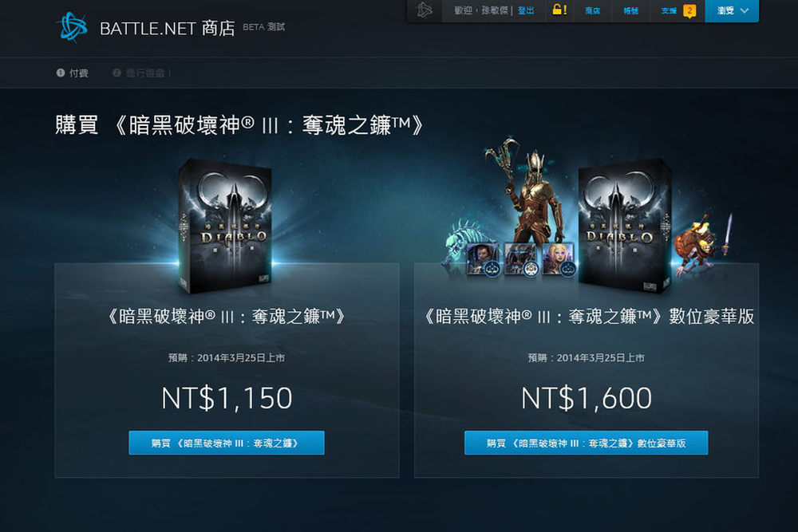The image size is (798, 532).
Task: Click the 登出 logout link
Action: 526,10
